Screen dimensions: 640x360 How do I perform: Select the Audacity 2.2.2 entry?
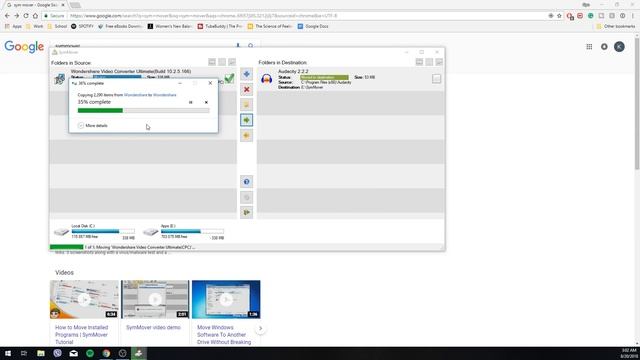[x=350, y=79]
